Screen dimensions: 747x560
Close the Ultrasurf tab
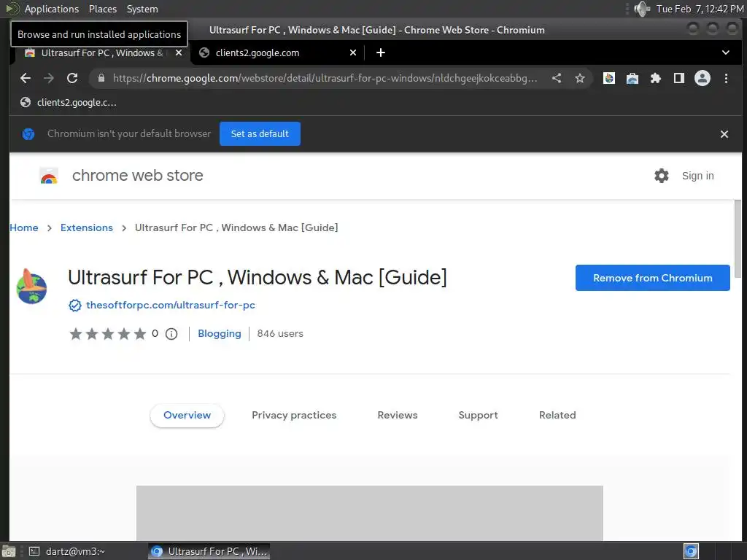point(179,52)
